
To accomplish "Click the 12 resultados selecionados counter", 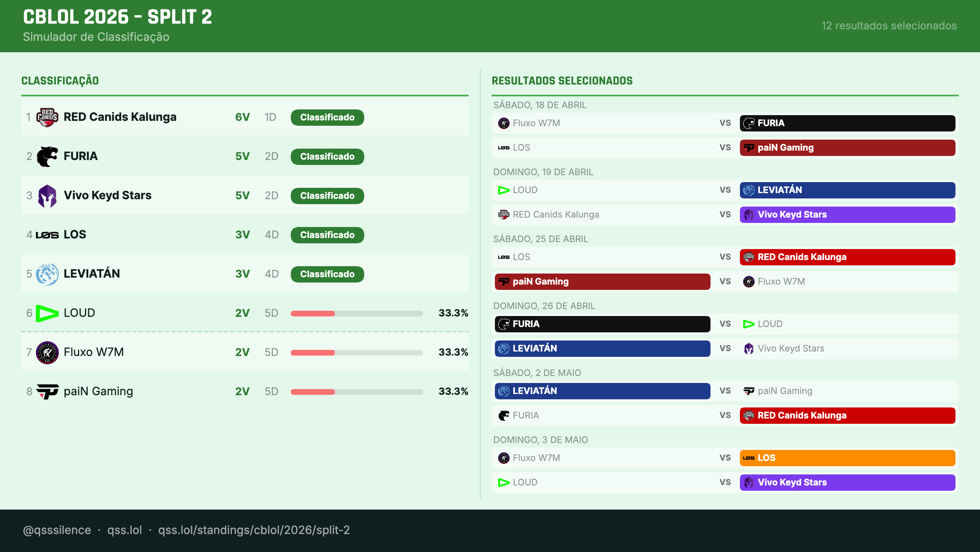I will pos(889,26).
